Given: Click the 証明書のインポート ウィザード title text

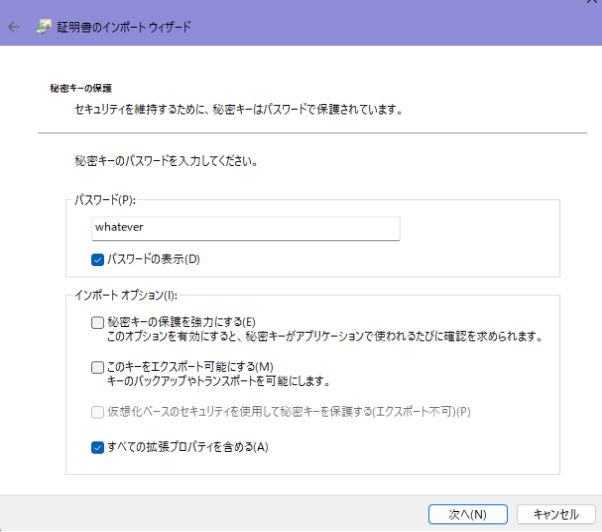Looking at the screenshot, I should (x=127, y=27).
